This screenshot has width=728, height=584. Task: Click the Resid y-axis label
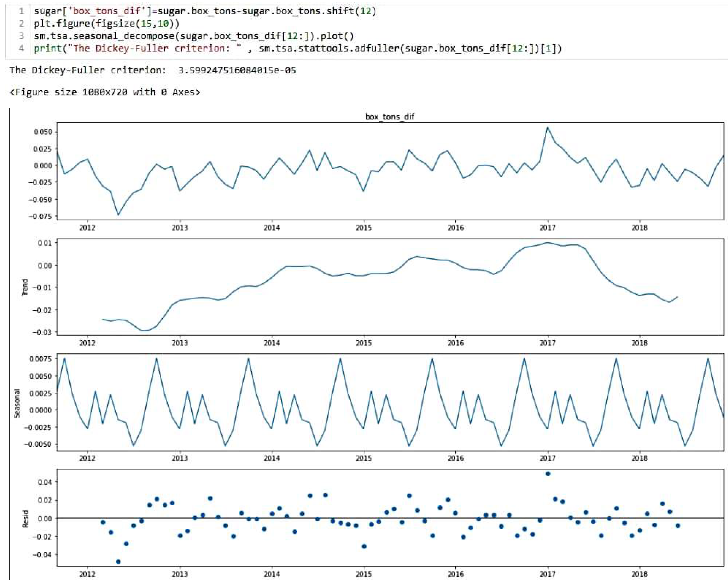[x=25, y=518]
